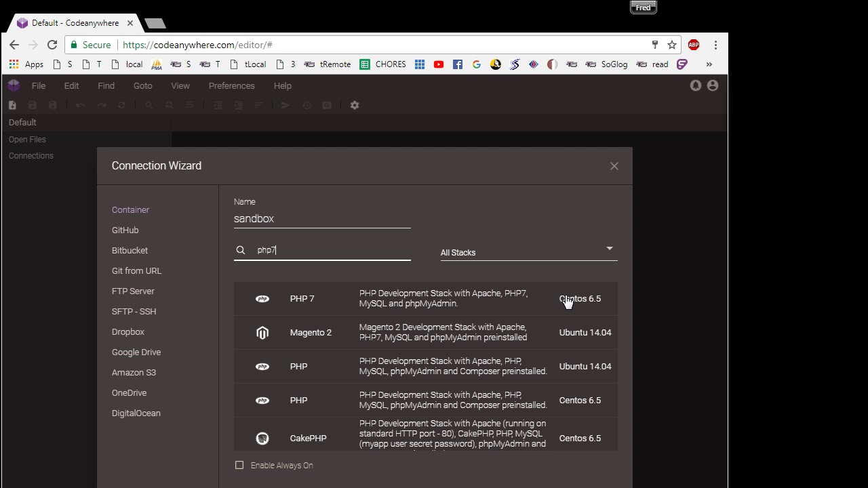Open the settings gear in the editor toolbar

(354, 105)
